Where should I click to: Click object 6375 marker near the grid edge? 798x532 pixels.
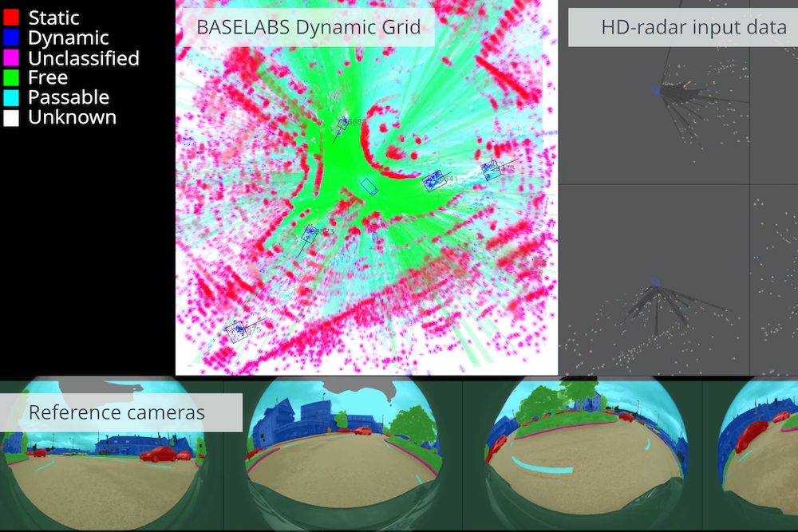coord(490,170)
